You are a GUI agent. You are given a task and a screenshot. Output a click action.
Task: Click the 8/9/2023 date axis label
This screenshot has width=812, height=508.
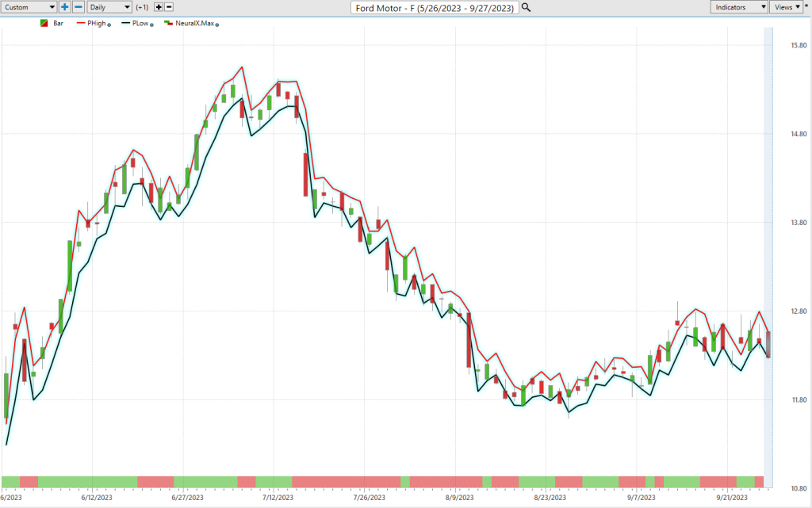[x=459, y=498]
